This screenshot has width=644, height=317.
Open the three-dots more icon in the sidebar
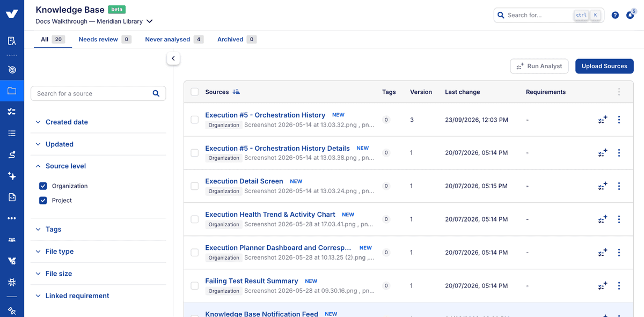pos(12,218)
